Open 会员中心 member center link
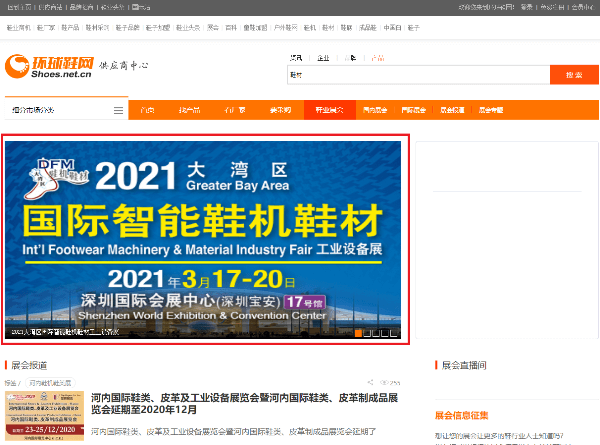Screen dimensions: 600x445 pyautogui.click(x=584, y=7)
